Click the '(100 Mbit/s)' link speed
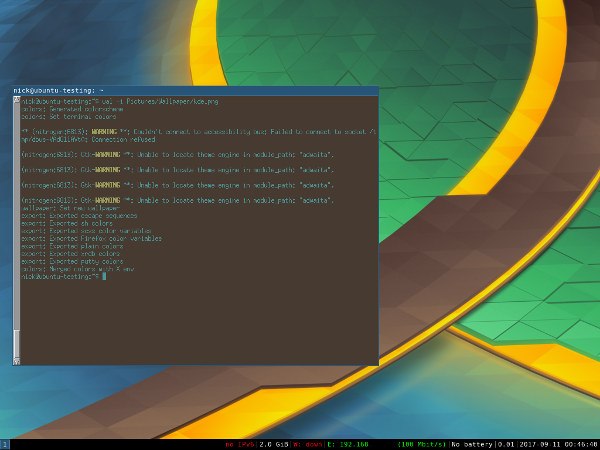Viewport: 600px width, 450px height. [x=422, y=445]
